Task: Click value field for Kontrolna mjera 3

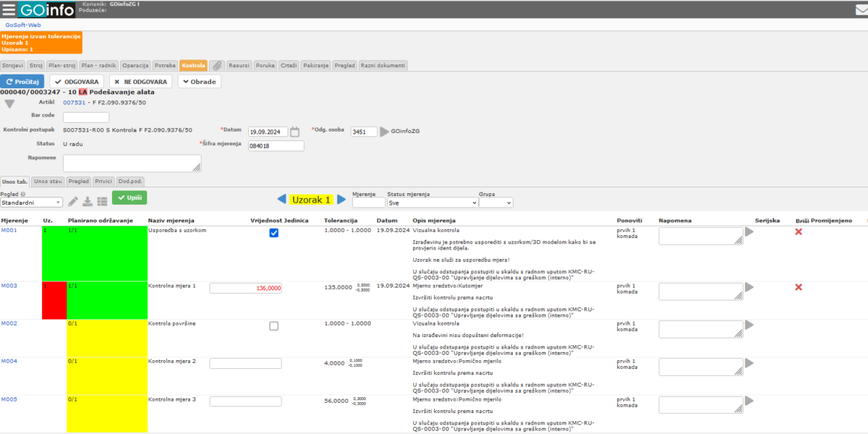Action: [246, 401]
